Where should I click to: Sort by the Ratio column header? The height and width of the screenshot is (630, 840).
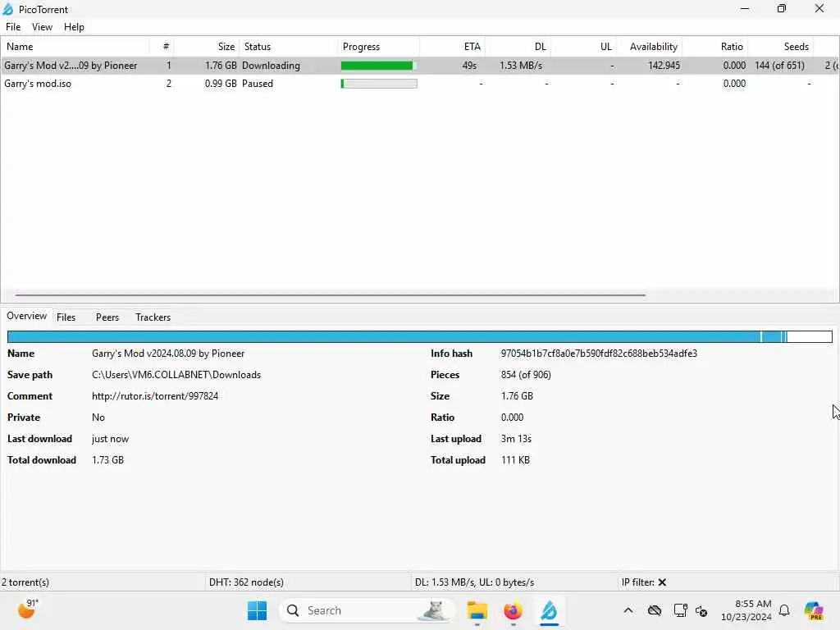[715, 47]
